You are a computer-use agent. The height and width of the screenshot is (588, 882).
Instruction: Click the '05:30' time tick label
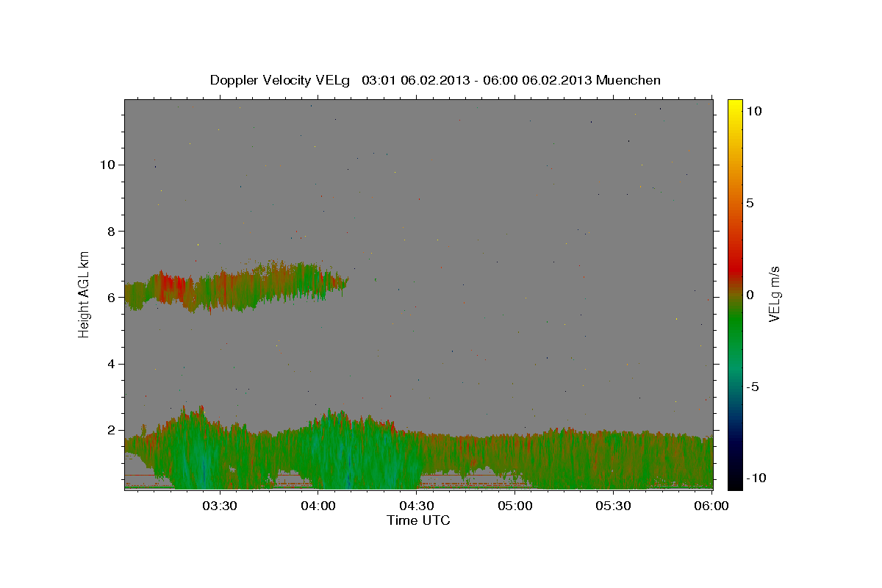tap(614, 506)
